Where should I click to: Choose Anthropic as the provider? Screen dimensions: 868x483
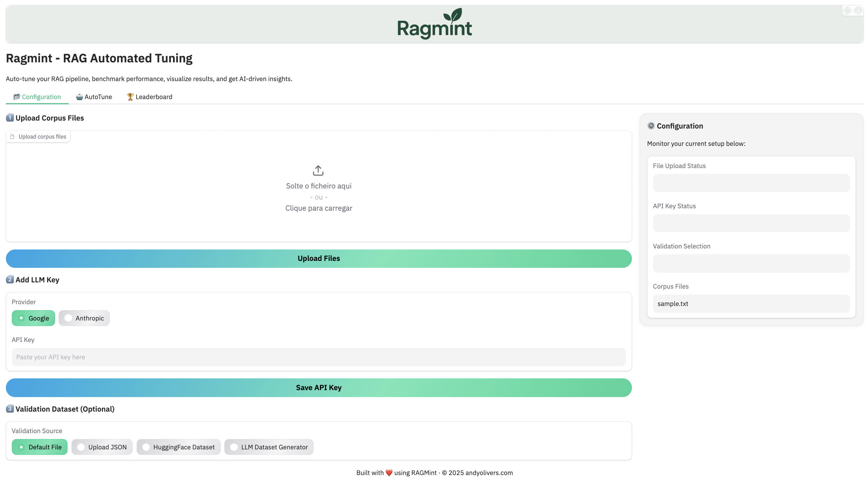tap(84, 318)
